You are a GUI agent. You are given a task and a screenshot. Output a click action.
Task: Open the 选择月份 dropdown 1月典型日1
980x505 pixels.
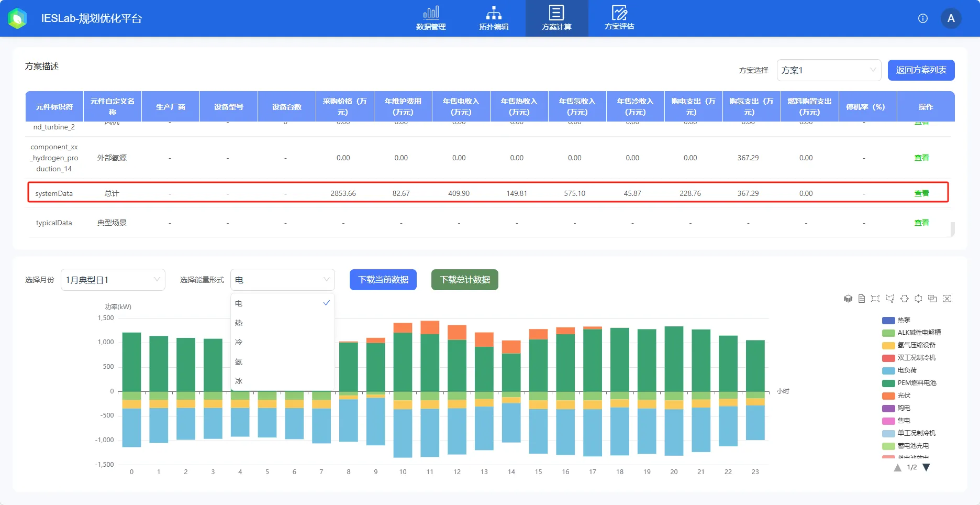click(x=113, y=280)
